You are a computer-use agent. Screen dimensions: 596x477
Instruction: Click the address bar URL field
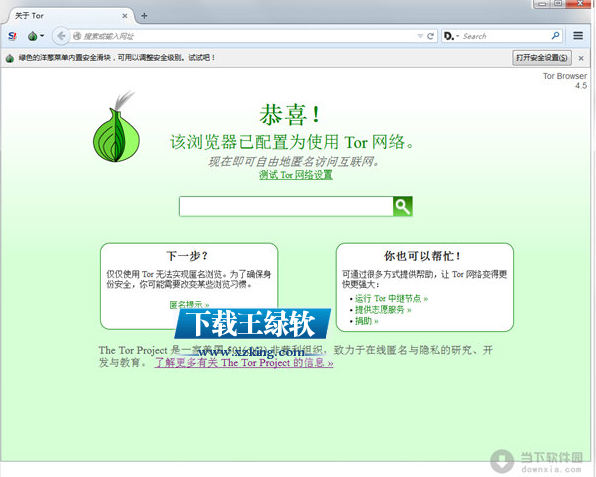(243, 36)
